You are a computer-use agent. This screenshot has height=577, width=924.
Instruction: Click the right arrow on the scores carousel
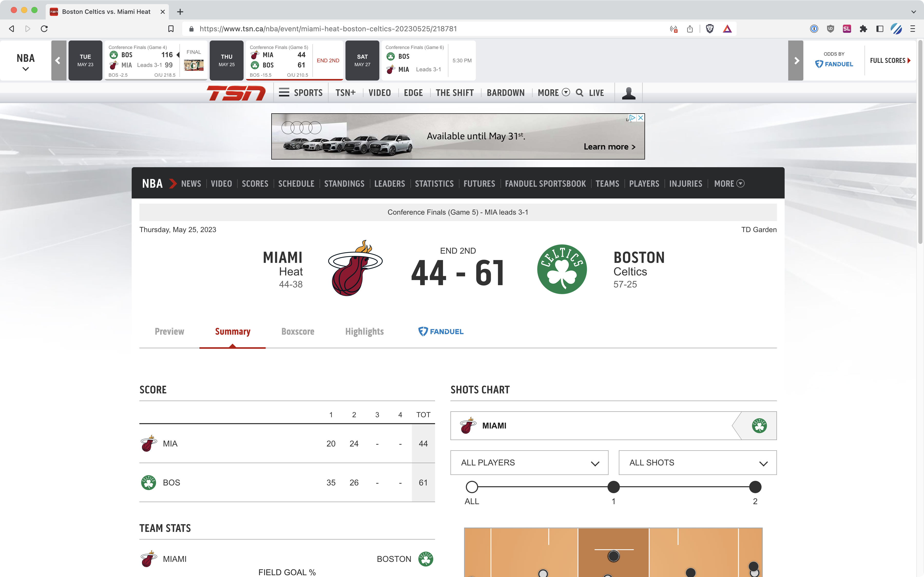(796, 60)
